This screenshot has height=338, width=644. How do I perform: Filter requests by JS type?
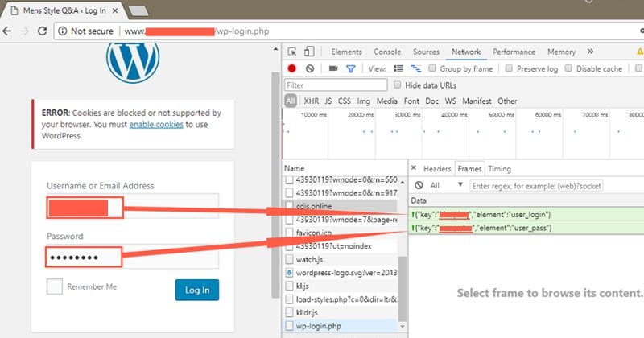click(328, 101)
